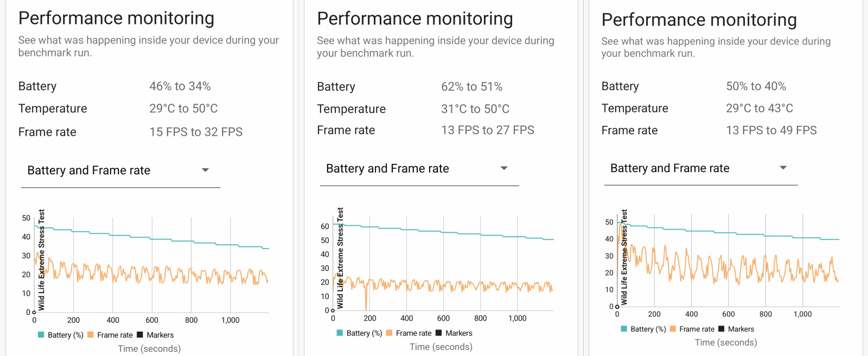Viewport: 868px width, 356px height.
Task: Click the Wild Life Extreme Stress Test marker in middle chart
Action: pos(340,258)
